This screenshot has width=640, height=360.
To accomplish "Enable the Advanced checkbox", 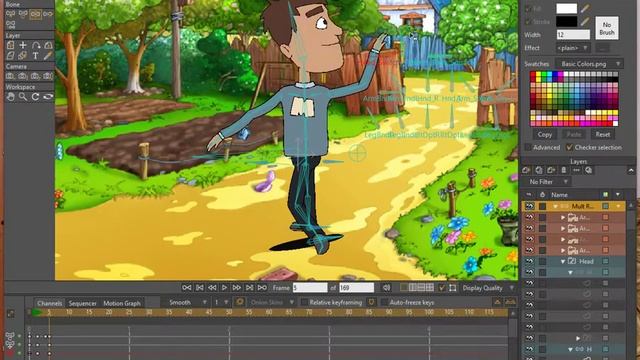I will coord(528,147).
